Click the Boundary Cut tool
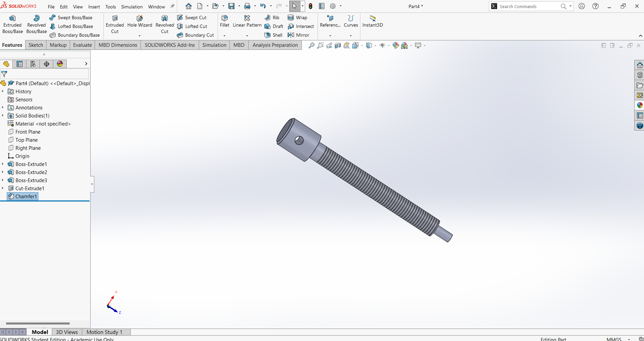 (x=196, y=35)
